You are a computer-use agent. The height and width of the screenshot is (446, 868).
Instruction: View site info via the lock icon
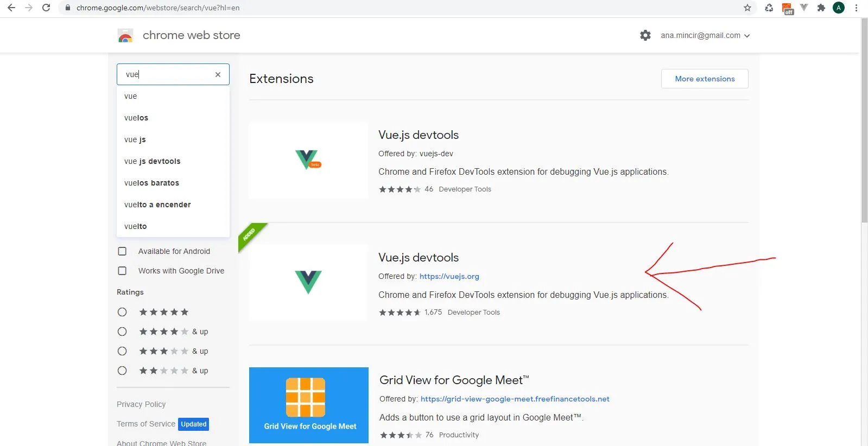coord(68,8)
